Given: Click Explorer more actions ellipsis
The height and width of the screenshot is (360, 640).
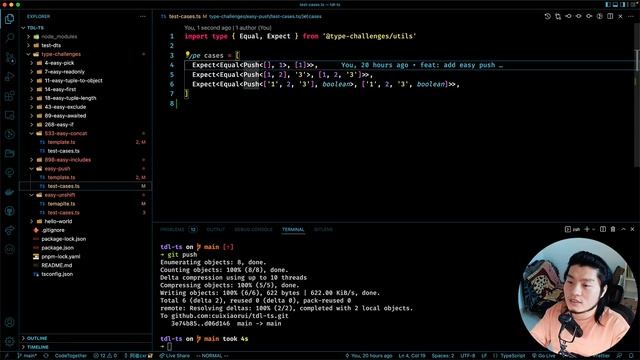Looking at the screenshot, I should click(x=142, y=17).
